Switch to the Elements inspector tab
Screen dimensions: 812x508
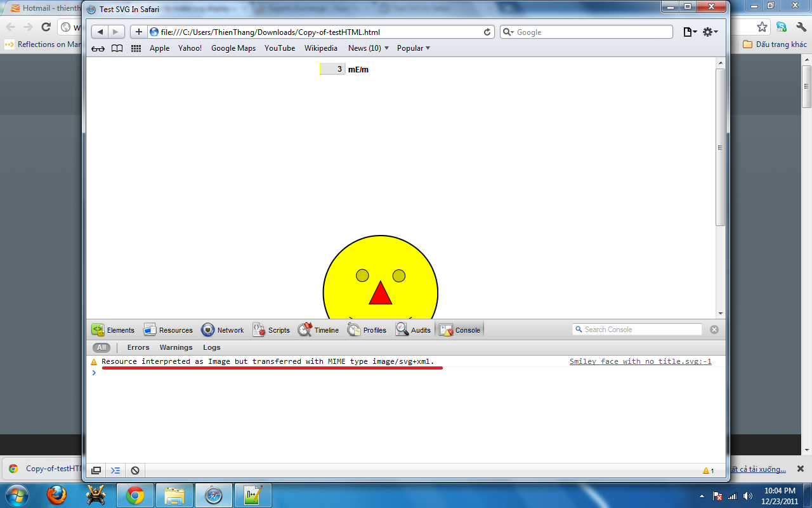[x=113, y=330]
